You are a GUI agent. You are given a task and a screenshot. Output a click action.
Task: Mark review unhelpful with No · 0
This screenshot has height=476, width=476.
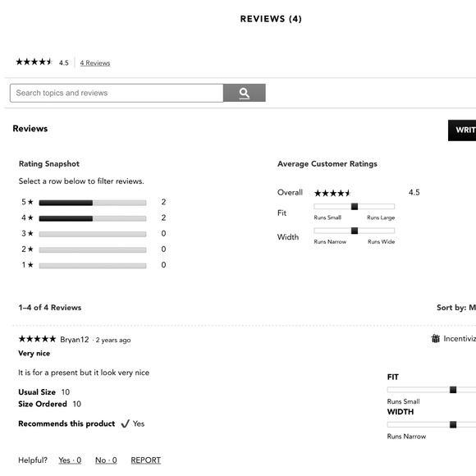click(106, 460)
